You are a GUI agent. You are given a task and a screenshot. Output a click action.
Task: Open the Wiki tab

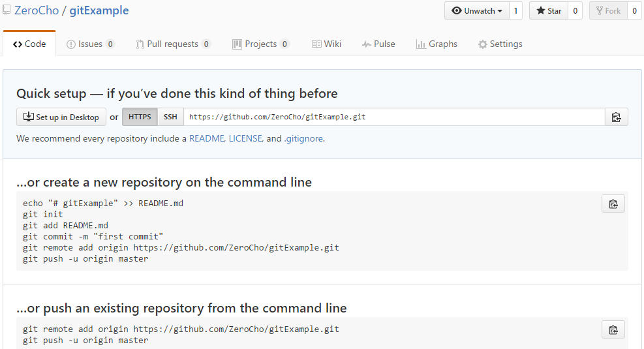tap(326, 44)
